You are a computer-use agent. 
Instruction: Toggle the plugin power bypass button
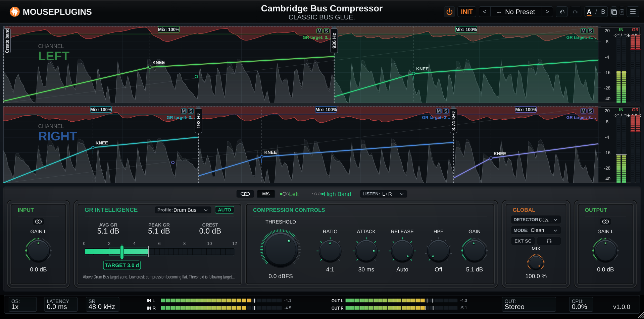pos(449,12)
